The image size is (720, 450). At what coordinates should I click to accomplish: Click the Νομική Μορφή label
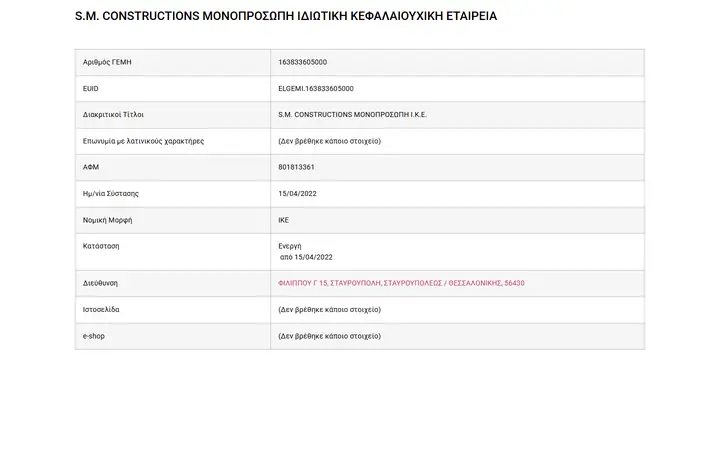click(107, 220)
